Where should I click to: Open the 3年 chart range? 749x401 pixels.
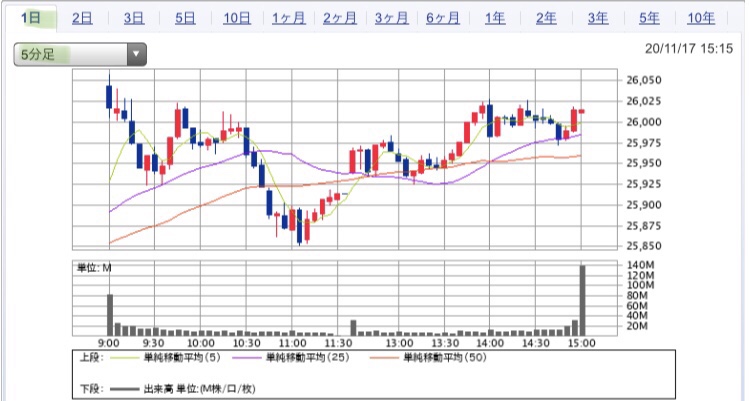pyautogui.click(x=598, y=18)
